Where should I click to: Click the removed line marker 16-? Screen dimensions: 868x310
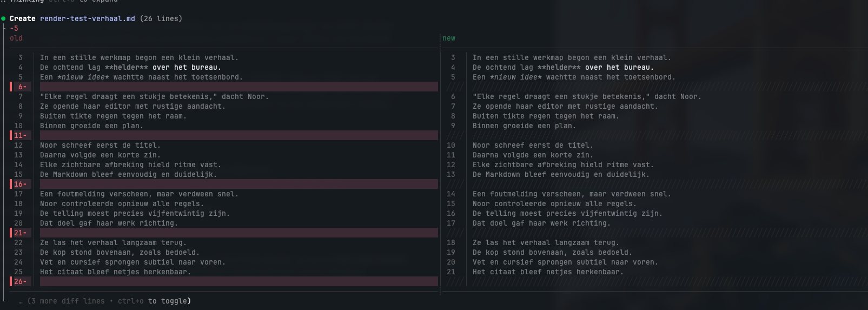[x=20, y=184]
